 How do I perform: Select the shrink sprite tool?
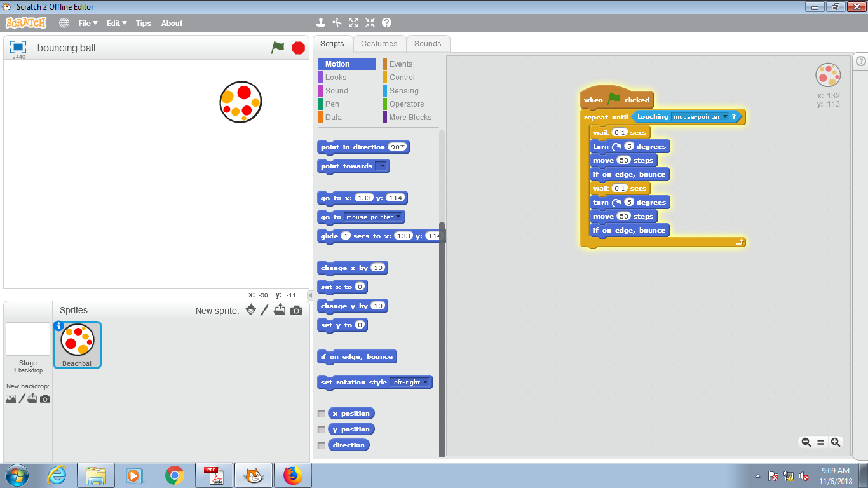click(369, 22)
